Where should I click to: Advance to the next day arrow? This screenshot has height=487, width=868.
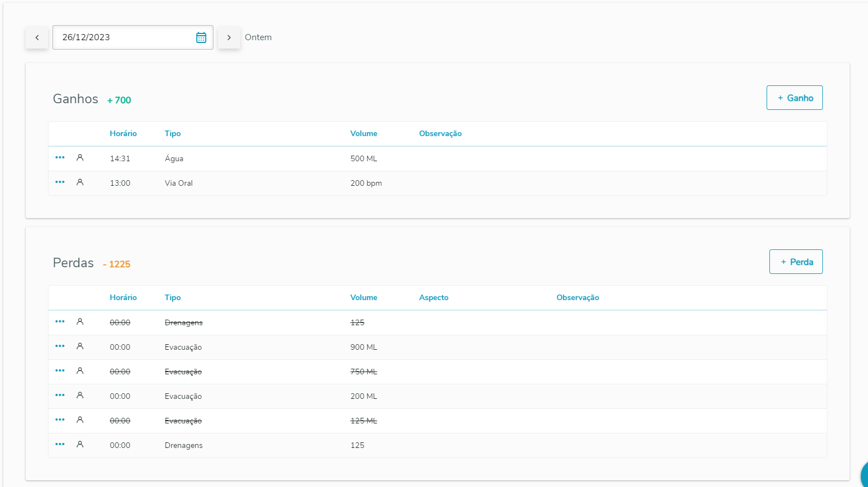click(229, 37)
